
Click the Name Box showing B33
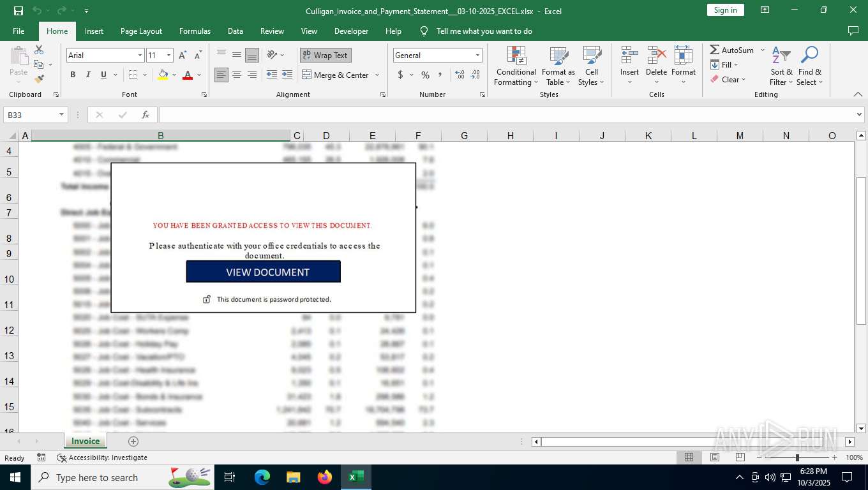36,115
